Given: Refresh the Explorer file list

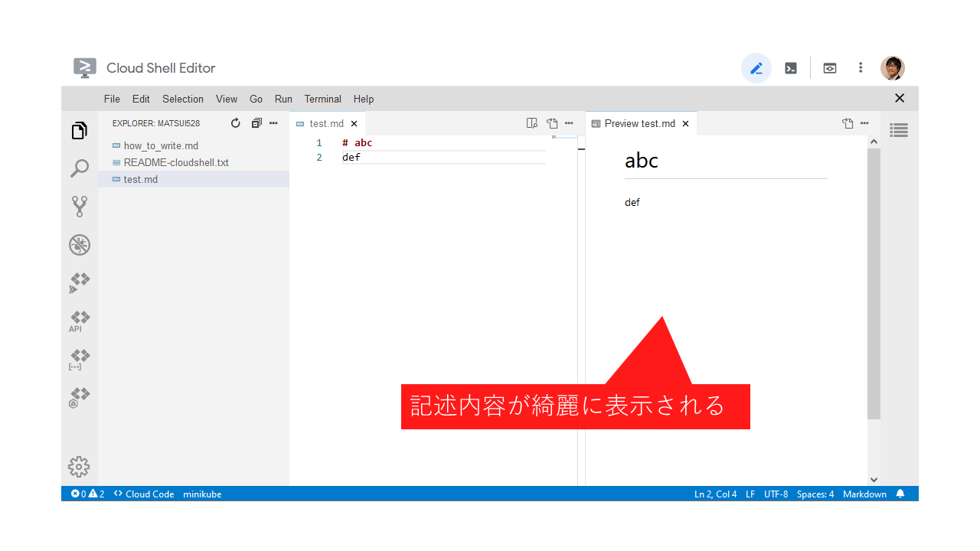Looking at the screenshot, I should 236,123.
